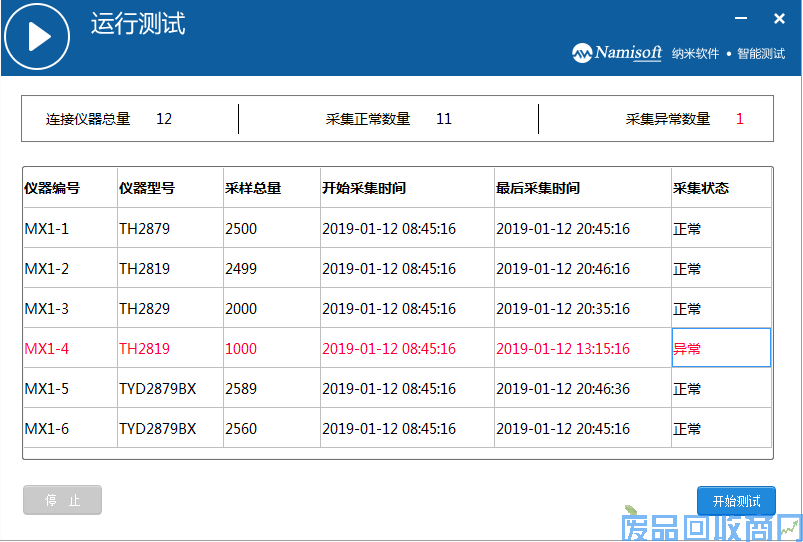This screenshot has height=542, width=803.
Task: Click the Namisoft logo icon
Action: (582, 53)
